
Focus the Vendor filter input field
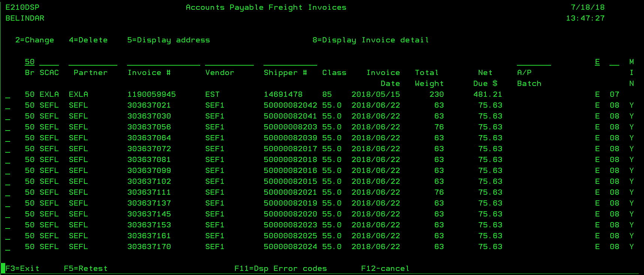tap(229, 62)
